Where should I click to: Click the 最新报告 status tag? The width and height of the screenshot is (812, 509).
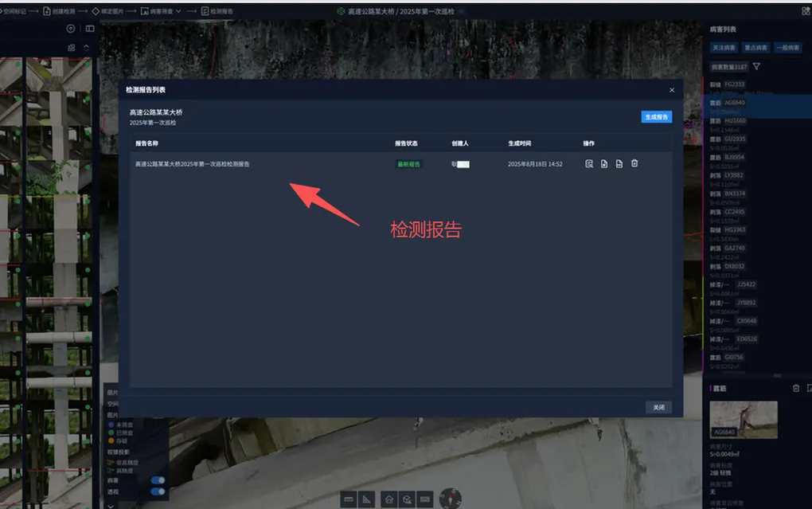click(408, 164)
